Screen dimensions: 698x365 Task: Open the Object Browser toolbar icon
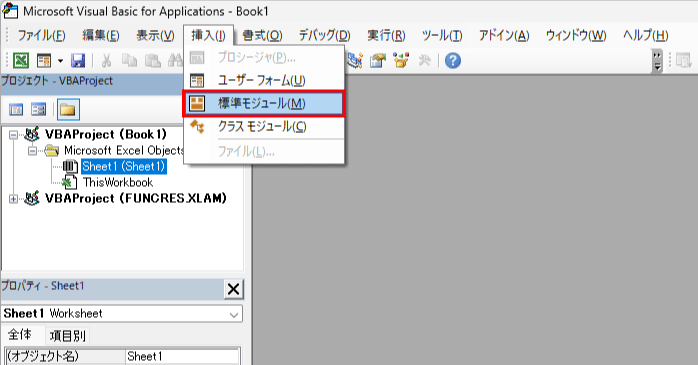click(401, 60)
